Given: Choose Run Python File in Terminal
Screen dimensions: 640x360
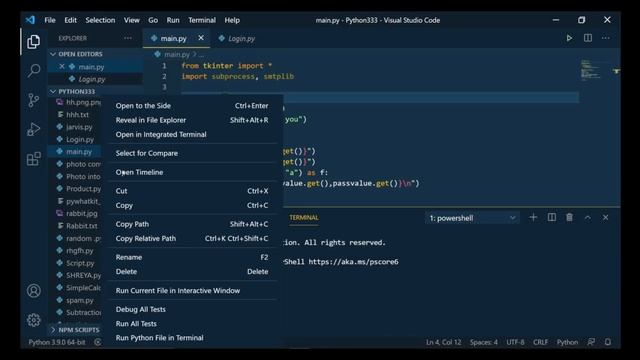Looking at the screenshot, I should tap(192, 338).
